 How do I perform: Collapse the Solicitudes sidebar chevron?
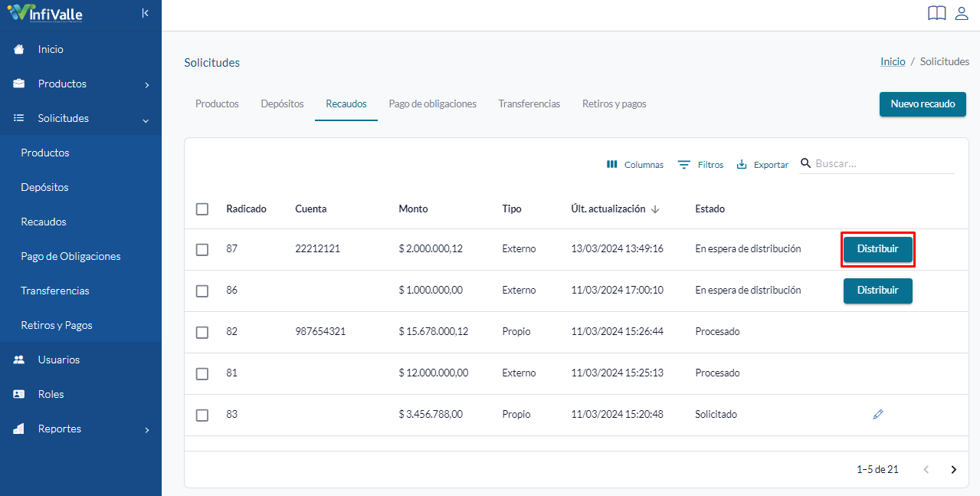[x=146, y=120]
